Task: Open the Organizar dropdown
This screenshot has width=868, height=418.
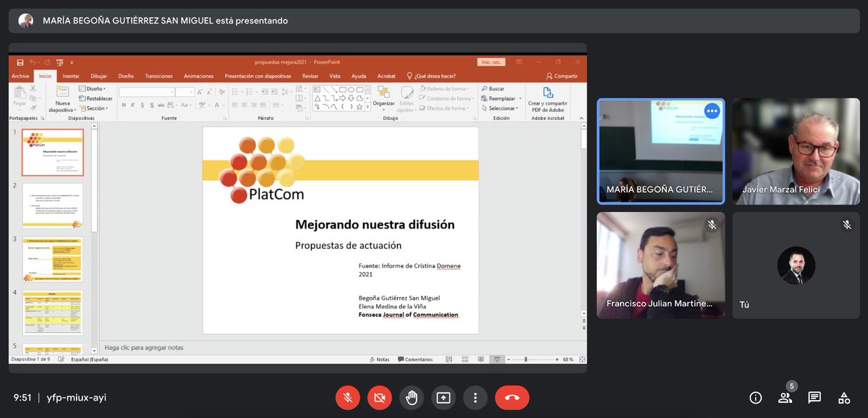Action: (x=383, y=99)
